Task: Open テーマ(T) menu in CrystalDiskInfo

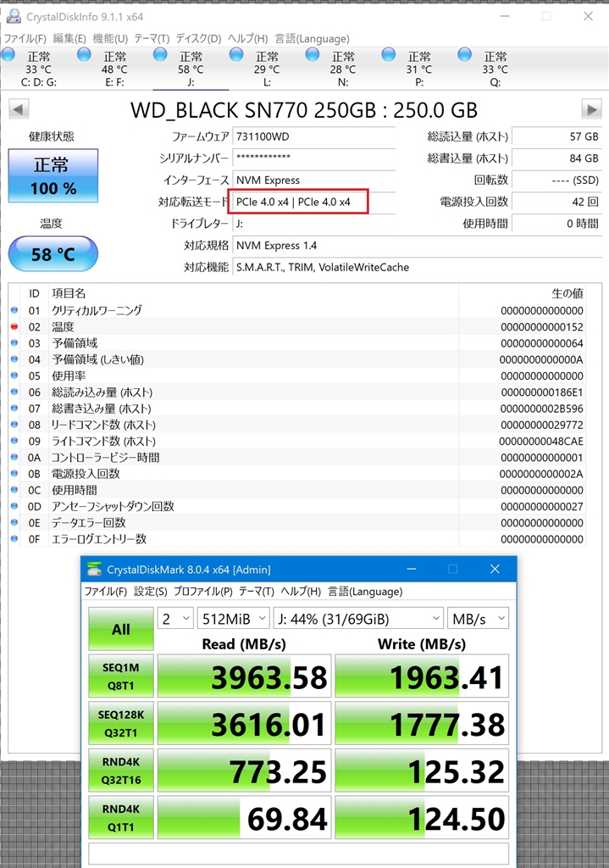Action: click(x=152, y=39)
